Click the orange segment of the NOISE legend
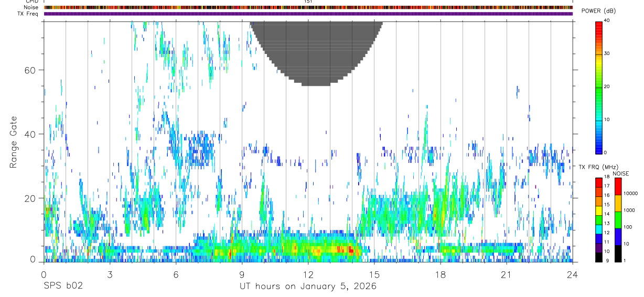Screen dimensions: 644x297 point(618,203)
